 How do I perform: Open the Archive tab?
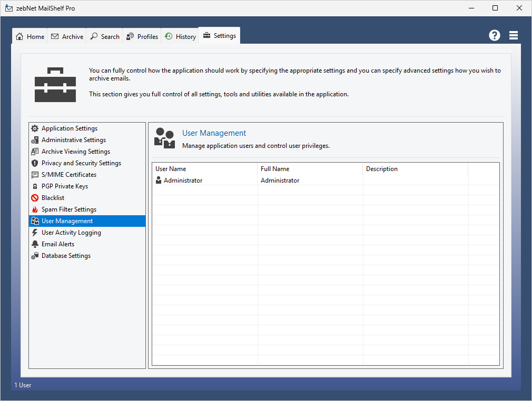pyautogui.click(x=67, y=37)
